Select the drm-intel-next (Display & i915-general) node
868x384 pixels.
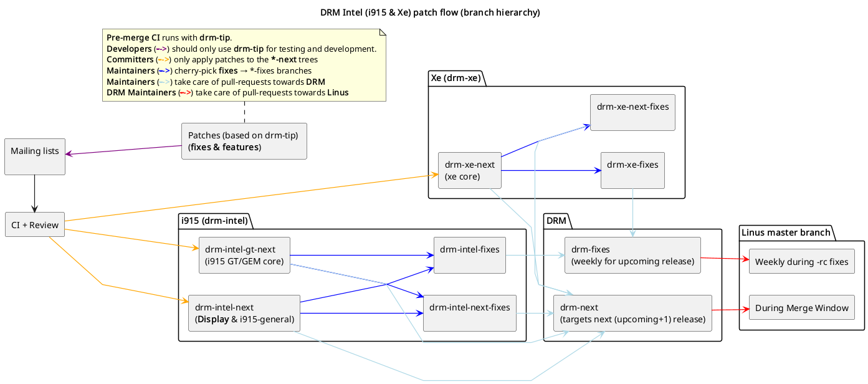[244, 313]
